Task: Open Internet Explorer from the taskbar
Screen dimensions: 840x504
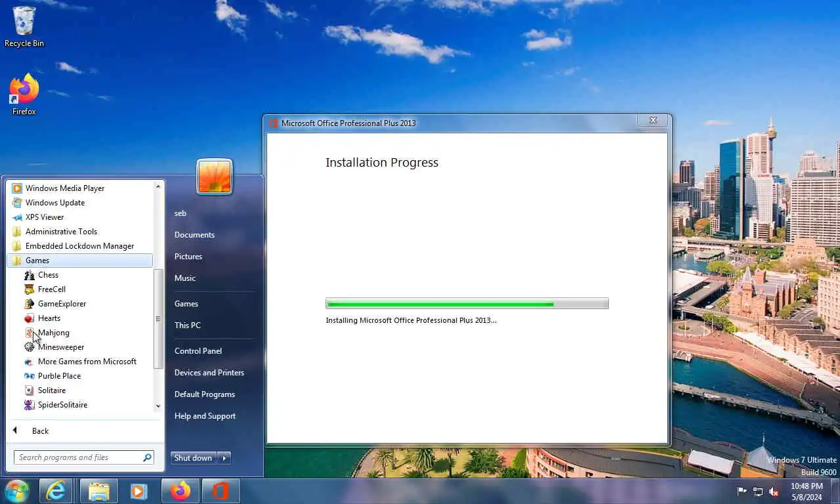Action: pyautogui.click(x=56, y=491)
